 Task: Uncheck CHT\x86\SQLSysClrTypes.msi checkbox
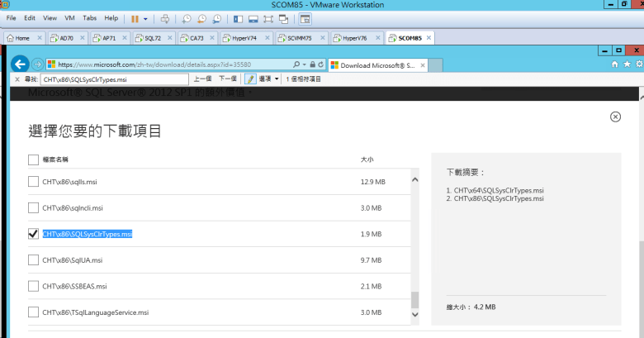33,234
